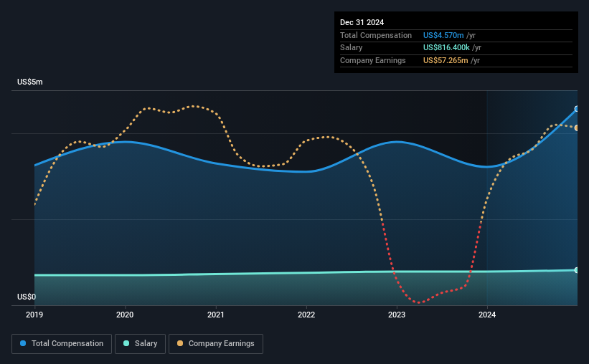This screenshot has height=364, width=589.
Task: Click the tooltip Salary label
Action: click(x=352, y=48)
